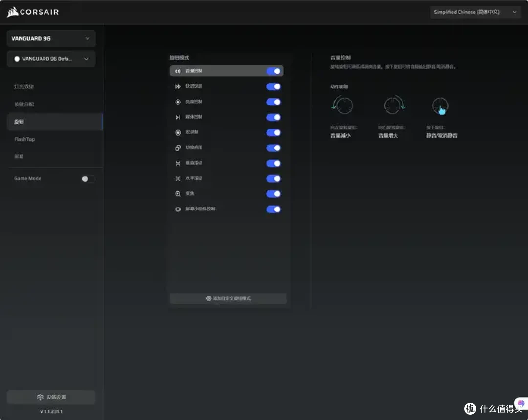The width and height of the screenshot is (528, 420).
Task: Open the Simplified Chinese language dropdown
Action: tap(475, 12)
